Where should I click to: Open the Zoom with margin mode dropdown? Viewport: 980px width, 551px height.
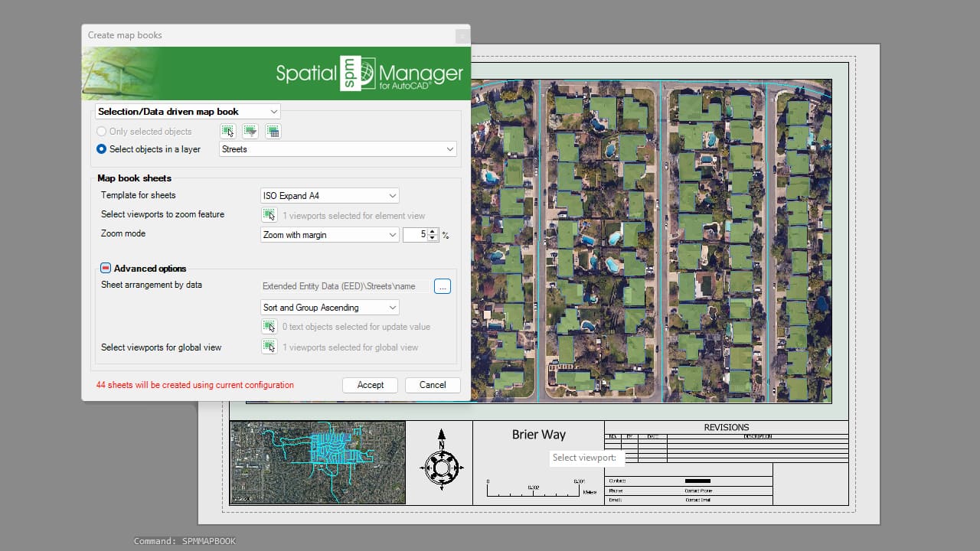pos(329,235)
